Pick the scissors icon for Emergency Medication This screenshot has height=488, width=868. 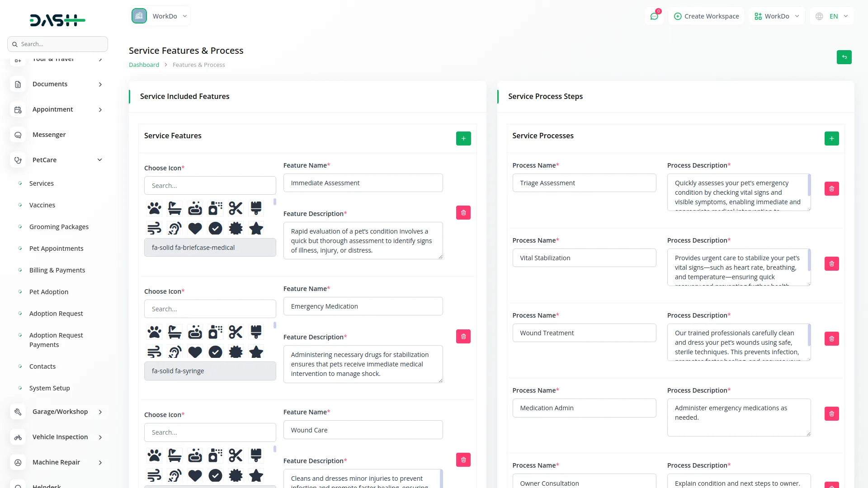point(236,332)
